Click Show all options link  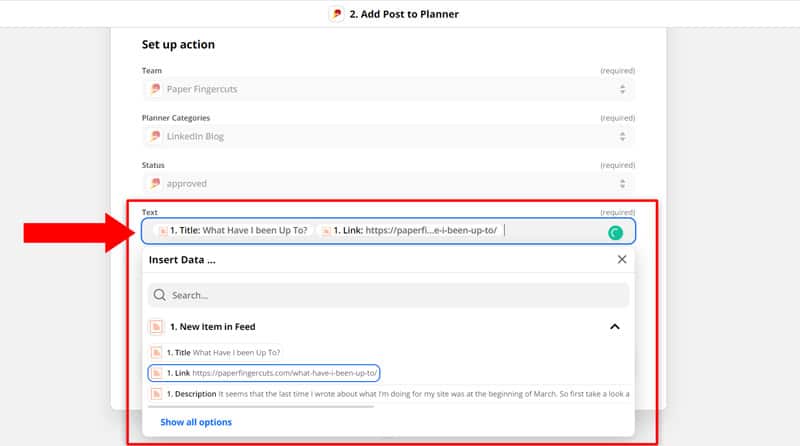pos(196,422)
